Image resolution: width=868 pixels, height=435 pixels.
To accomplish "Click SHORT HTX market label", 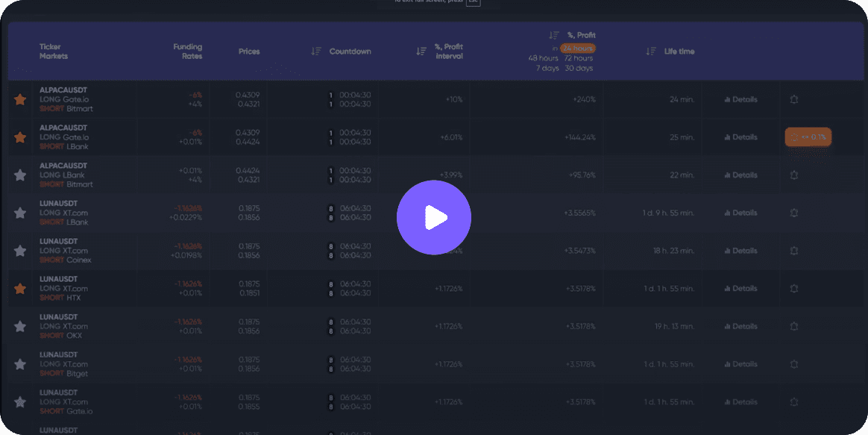I will coord(60,298).
